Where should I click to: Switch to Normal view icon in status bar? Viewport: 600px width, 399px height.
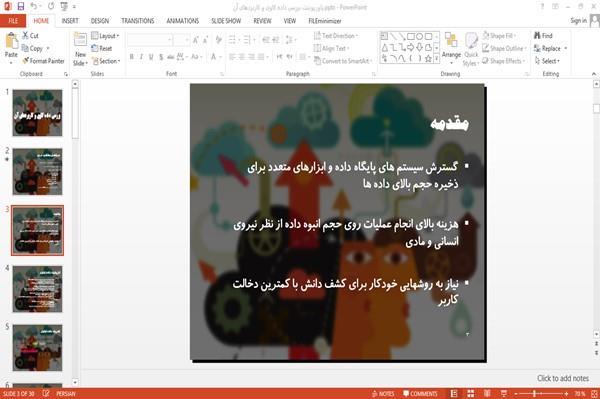pyautogui.click(x=454, y=394)
